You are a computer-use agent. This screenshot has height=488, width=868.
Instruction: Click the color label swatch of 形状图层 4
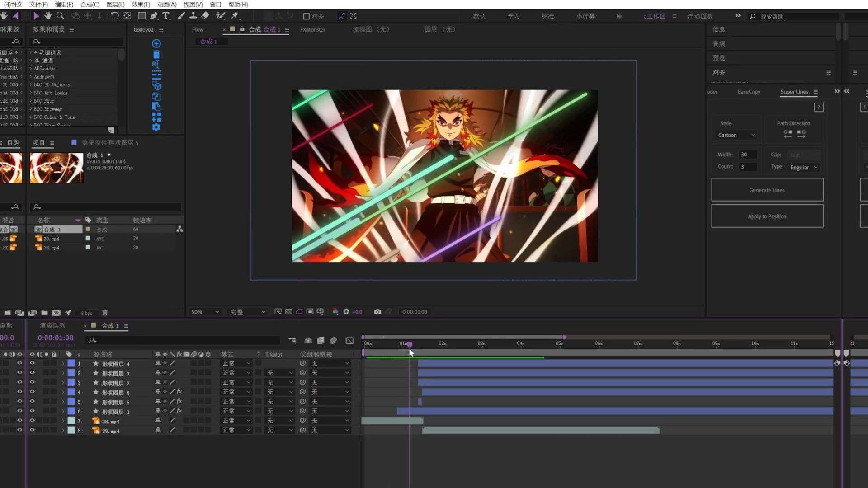pos(71,363)
